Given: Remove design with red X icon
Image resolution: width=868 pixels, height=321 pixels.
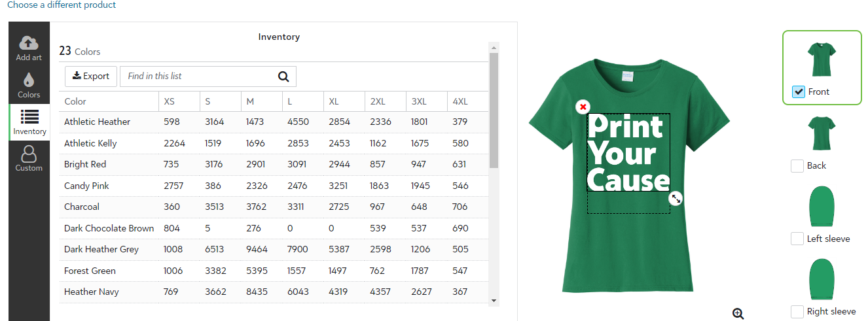Looking at the screenshot, I should click(583, 107).
